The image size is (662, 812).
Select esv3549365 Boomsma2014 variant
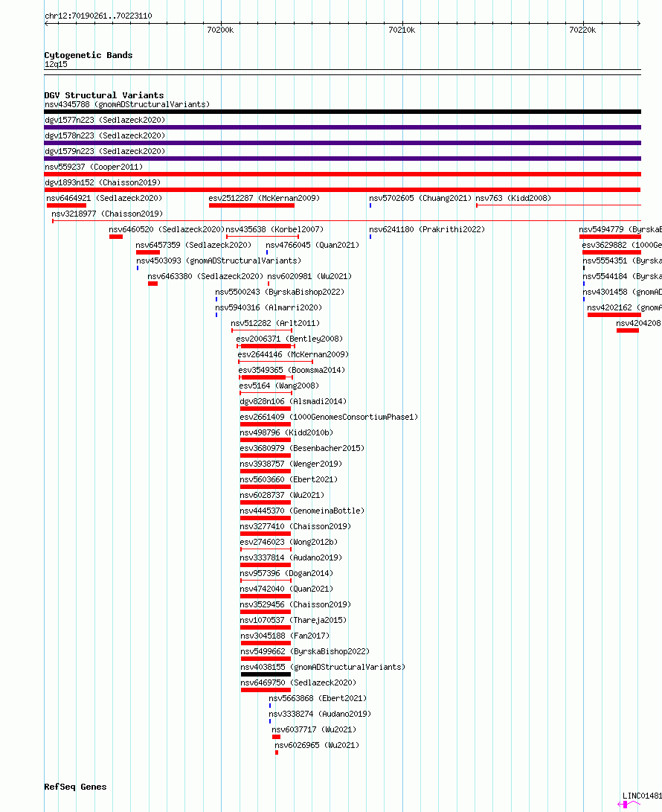[x=292, y=370]
